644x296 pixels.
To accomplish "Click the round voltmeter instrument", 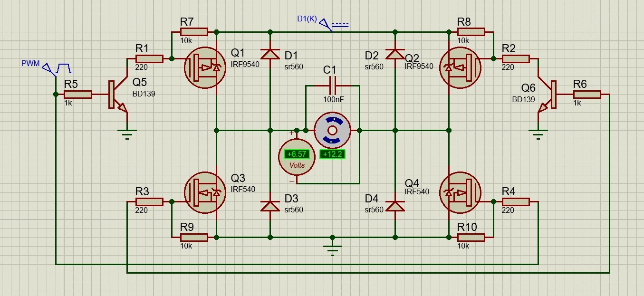I will click(x=297, y=157).
